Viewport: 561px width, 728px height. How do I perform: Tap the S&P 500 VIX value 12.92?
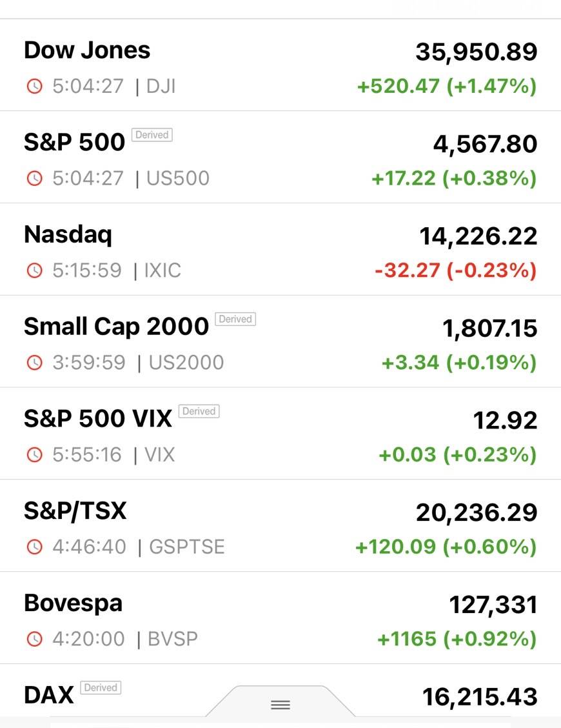(505, 421)
